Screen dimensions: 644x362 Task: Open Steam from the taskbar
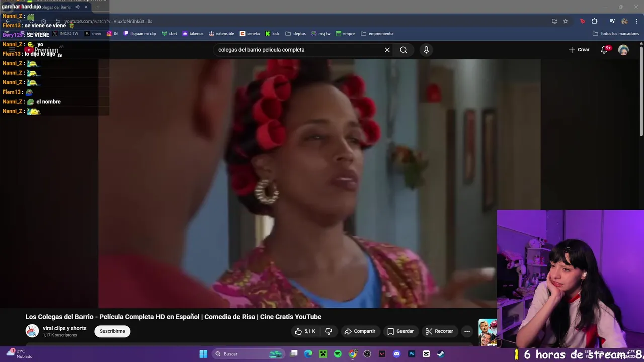441,354
